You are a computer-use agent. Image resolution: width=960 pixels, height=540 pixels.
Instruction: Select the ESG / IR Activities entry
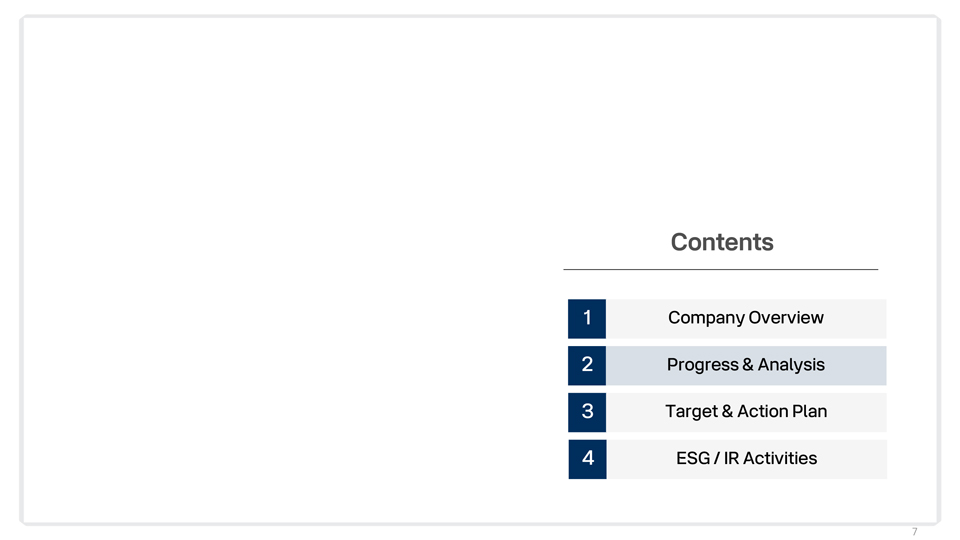click(745, 459)
